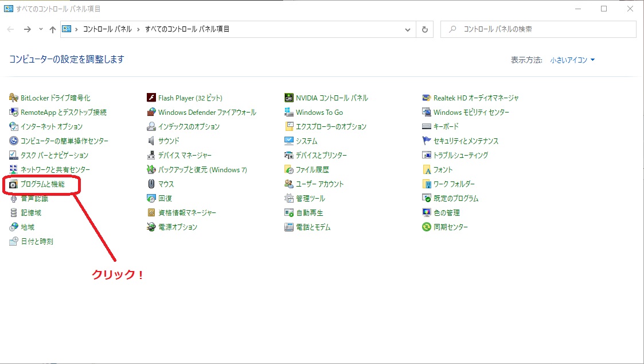
Task: Click the タスク バーとナビゲーション icon
Action: point(14,156)
